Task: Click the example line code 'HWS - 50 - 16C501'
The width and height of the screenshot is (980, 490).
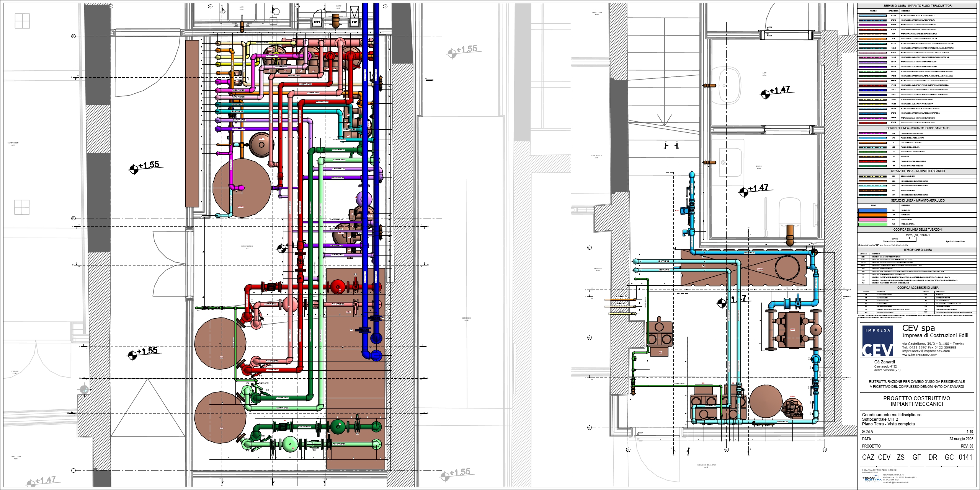Action: click(918, 235)
